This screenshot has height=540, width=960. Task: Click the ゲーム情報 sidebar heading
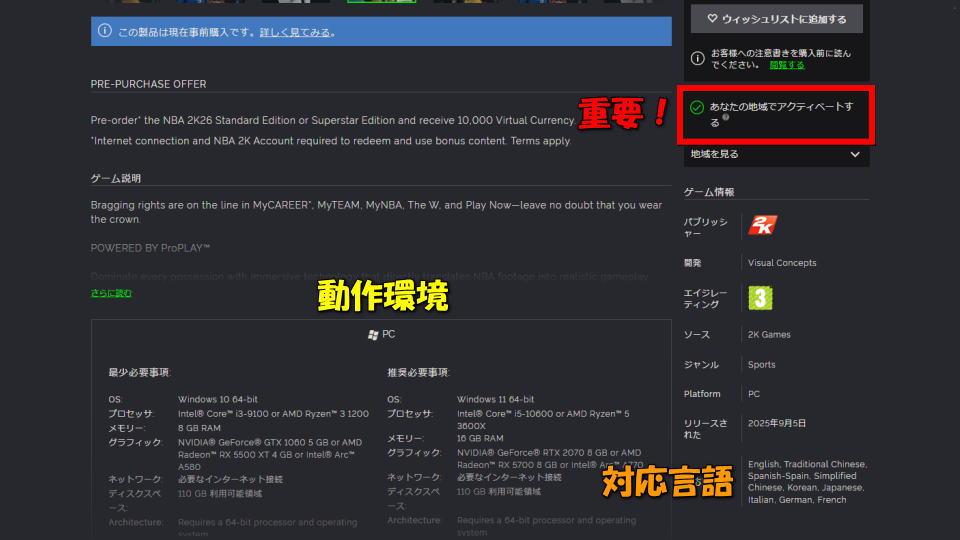[709, 192]
